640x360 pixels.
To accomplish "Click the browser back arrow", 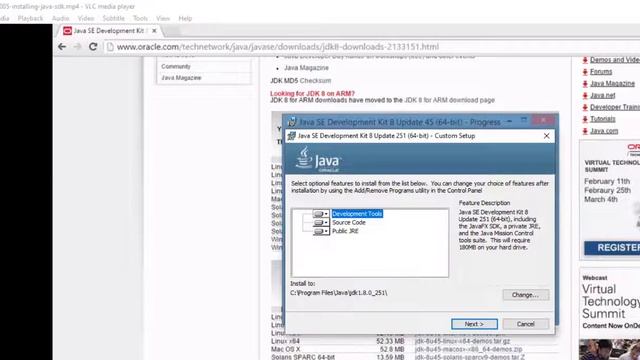I will click(x=62, y=47).
